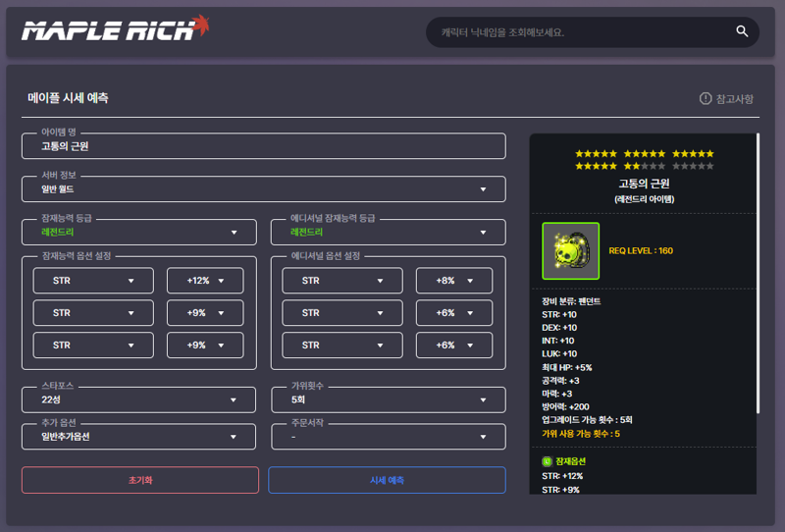Click the star force stars display

645,160
